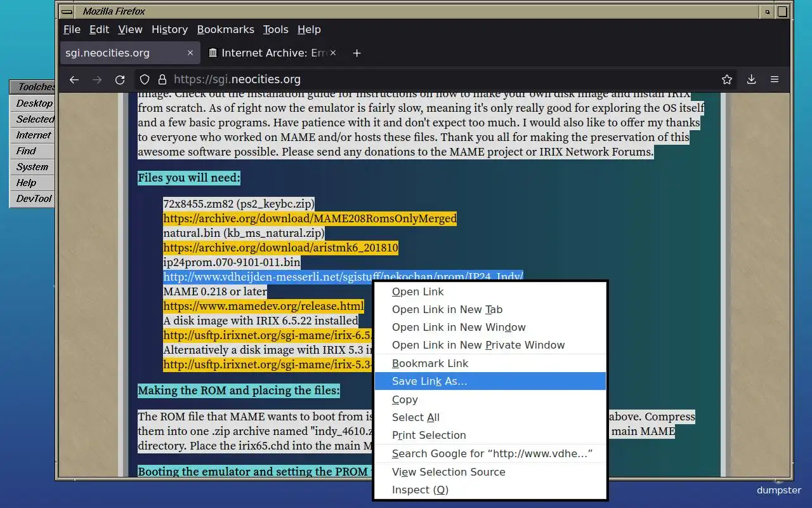This screenshot has height=508, width=812.
Task: Click text '72x8455.zm82 (ps2_keybc.zip)'
Action: point(239,204)
